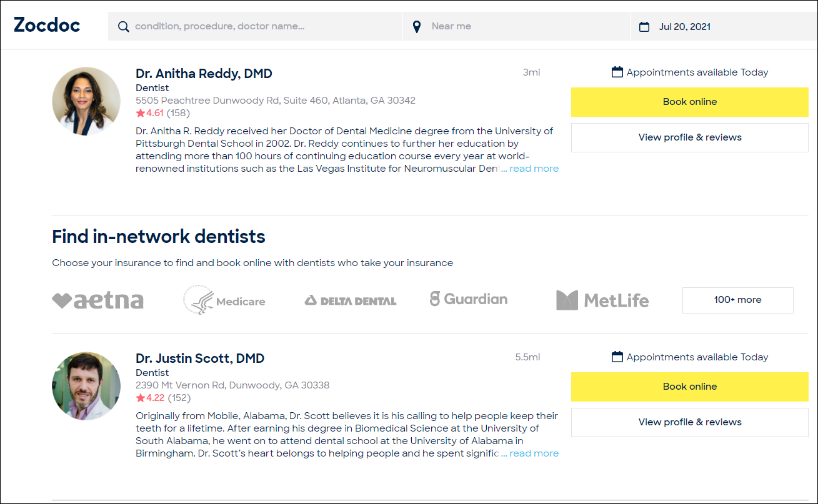Image resolution: width=818 pixels, height=504 pixels.
Task: Book online with Dr. Anitha Reddy
Action: tap(690, 102)
